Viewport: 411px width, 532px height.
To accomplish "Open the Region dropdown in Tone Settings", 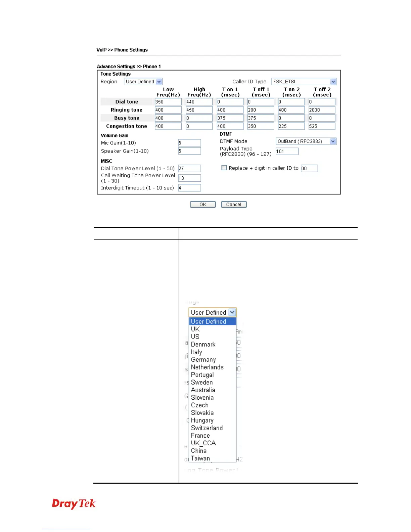I will tap(143, 82).
